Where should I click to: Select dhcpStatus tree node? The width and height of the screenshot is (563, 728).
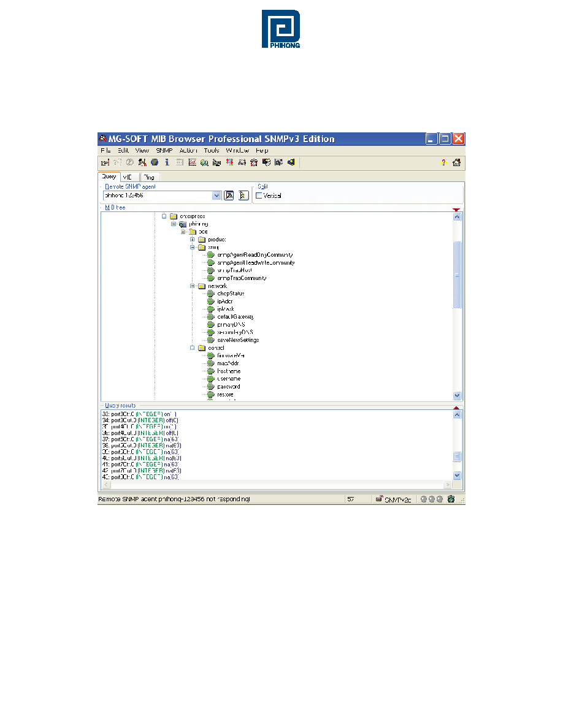(231, 294)
